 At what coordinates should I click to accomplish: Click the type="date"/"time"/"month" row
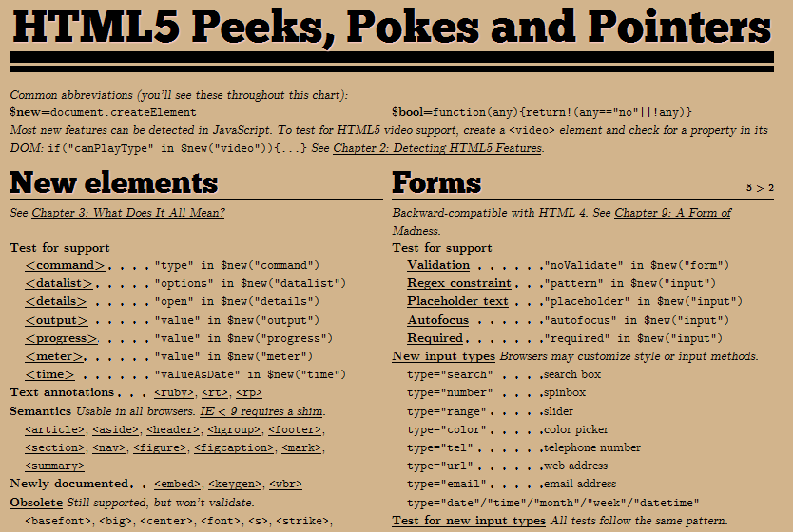tap(553, 503)
